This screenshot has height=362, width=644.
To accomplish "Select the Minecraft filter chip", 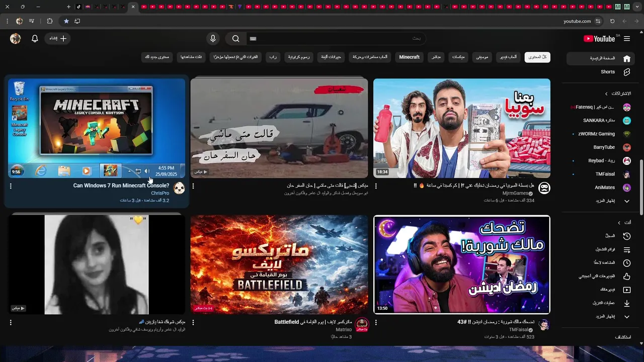I will 409,57.
